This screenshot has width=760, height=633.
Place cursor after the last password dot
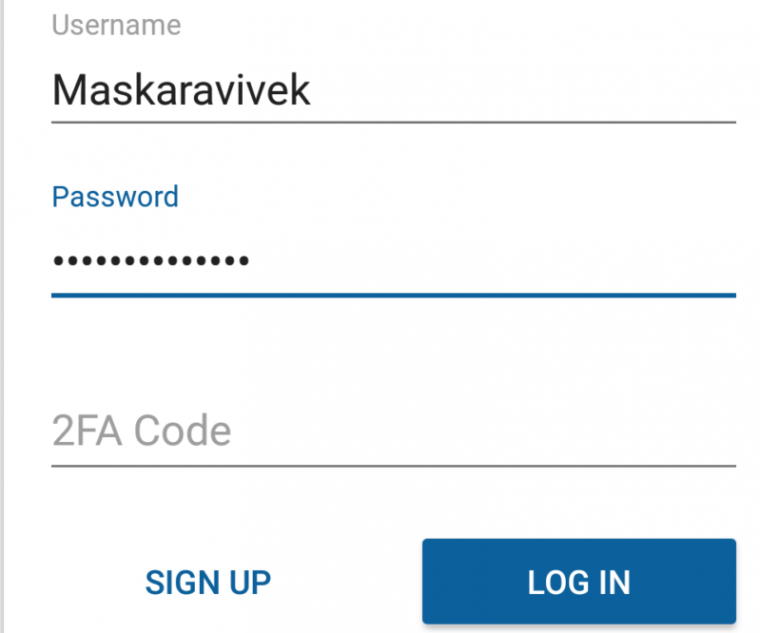coord(251,262)
